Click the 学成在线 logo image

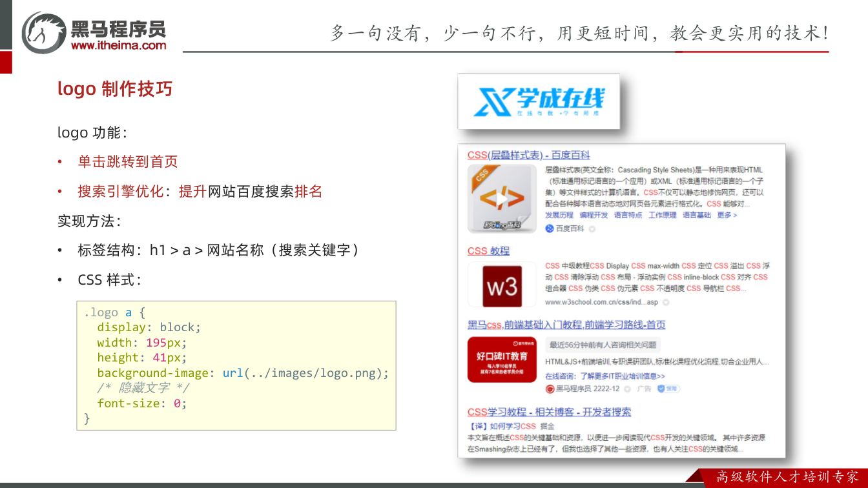coord(539,101)
